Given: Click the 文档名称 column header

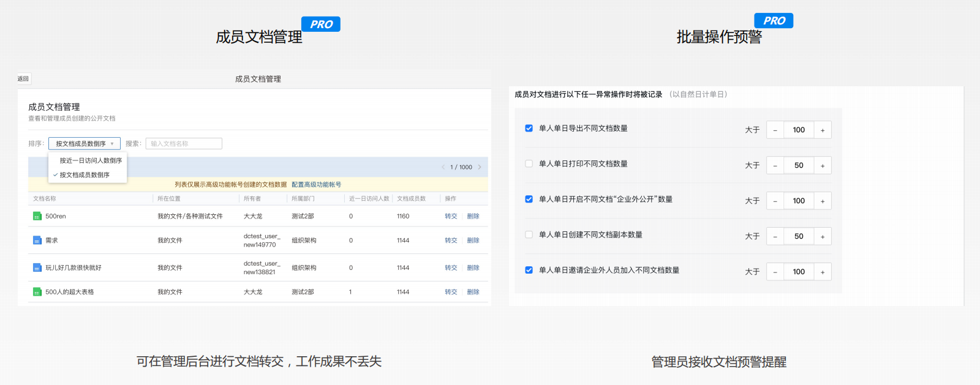Looking at the screenshot, I should tap(45, 199).
